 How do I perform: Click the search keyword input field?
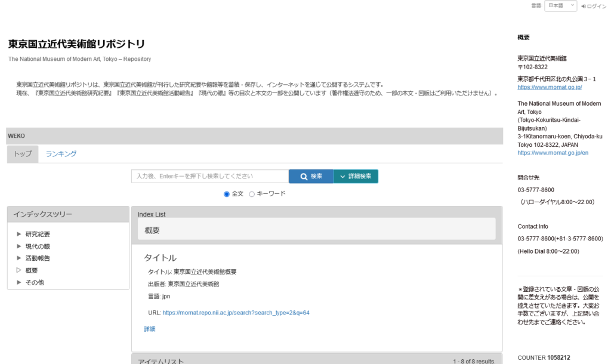coord(210,176)
